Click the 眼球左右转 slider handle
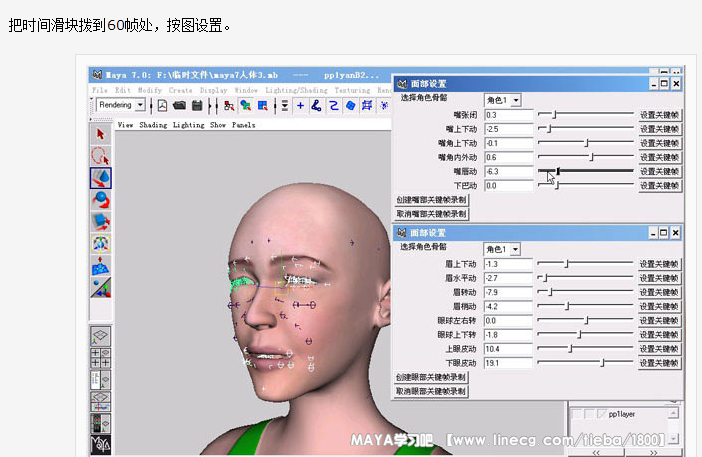 (x=586, y=320)
